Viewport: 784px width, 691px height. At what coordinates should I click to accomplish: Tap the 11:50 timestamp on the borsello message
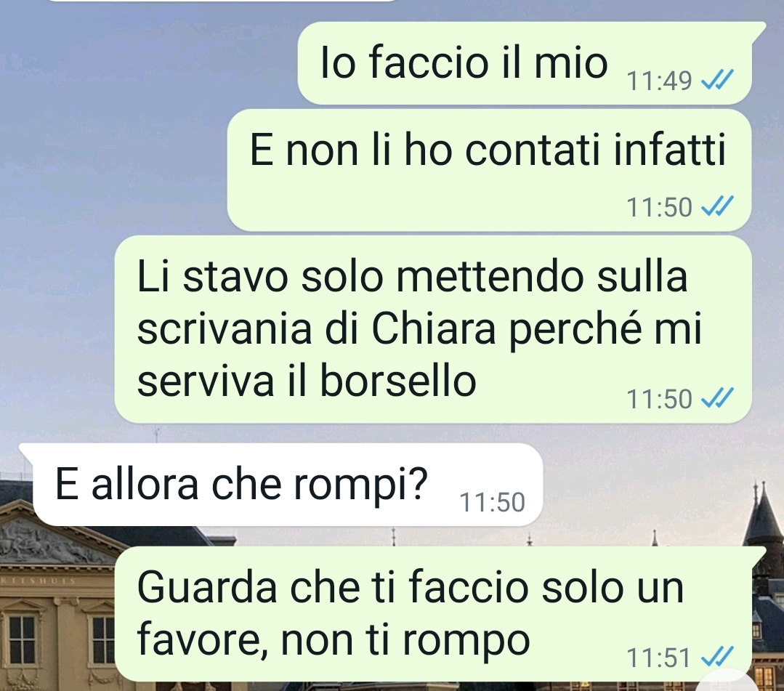(x=659, y=398)
